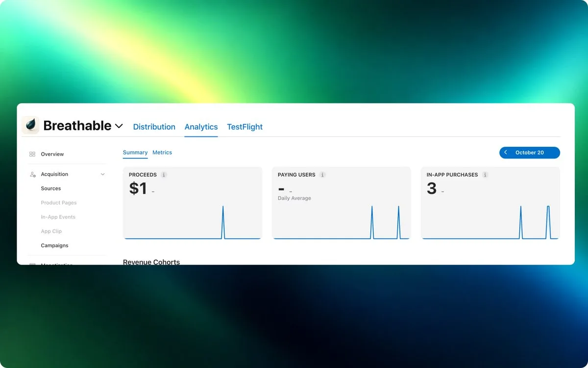Click the Acquisition sidebar icon

coord(32,174)
